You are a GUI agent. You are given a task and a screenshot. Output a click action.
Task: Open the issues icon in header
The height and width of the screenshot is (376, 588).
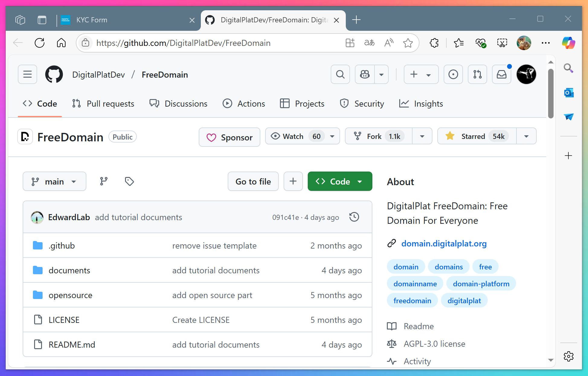[x=453, y=74]
